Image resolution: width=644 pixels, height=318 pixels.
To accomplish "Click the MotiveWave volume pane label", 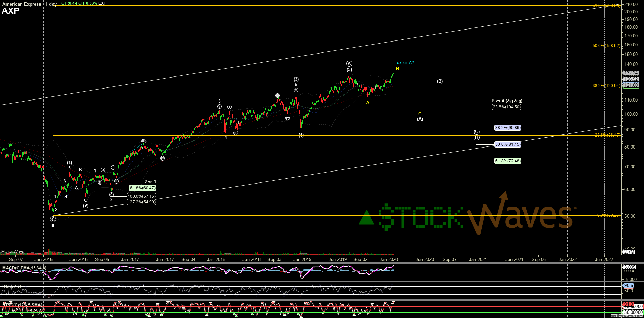I will coord(13,252).
